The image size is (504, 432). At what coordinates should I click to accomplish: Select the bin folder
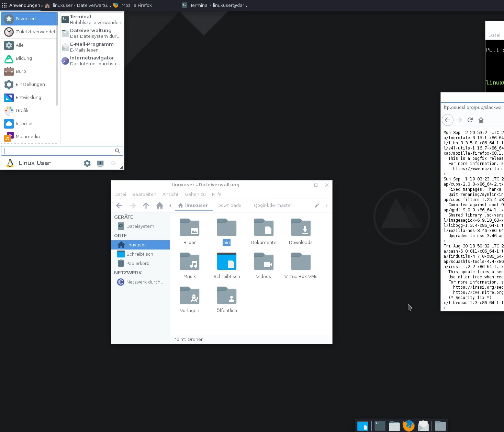[x=227, y=232]
